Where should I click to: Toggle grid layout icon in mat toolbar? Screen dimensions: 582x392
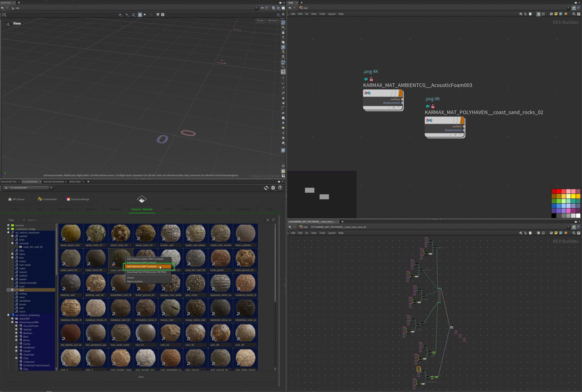tap(543, 14)
